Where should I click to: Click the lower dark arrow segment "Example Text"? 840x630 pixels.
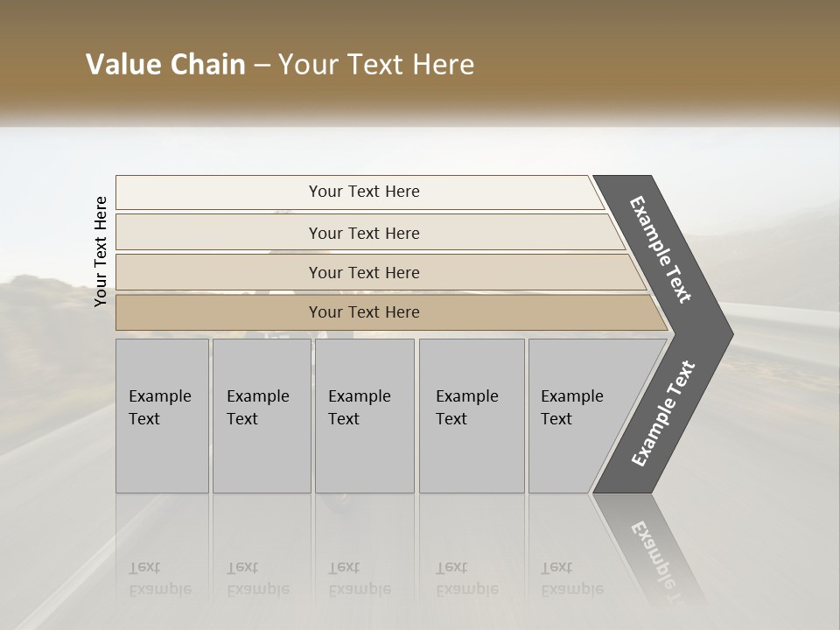click(x=663, y=414)
